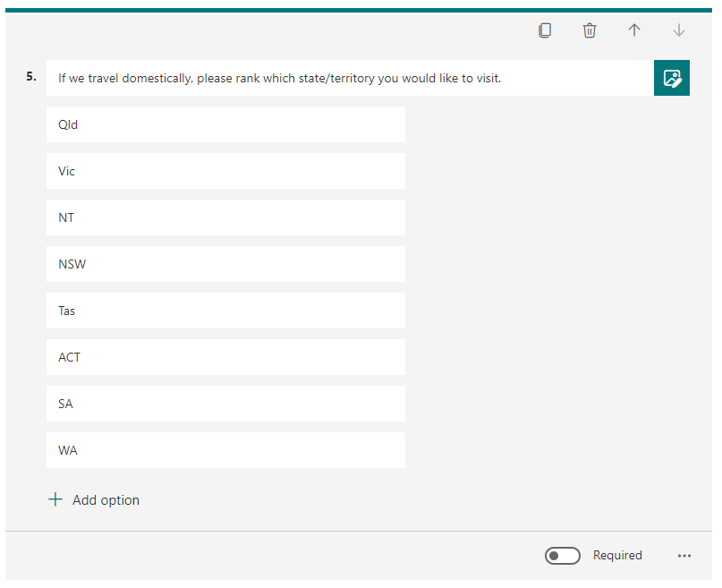Edit the ACT option text
The width and height of the screenshot is (722, 588).
click(225, 357)
